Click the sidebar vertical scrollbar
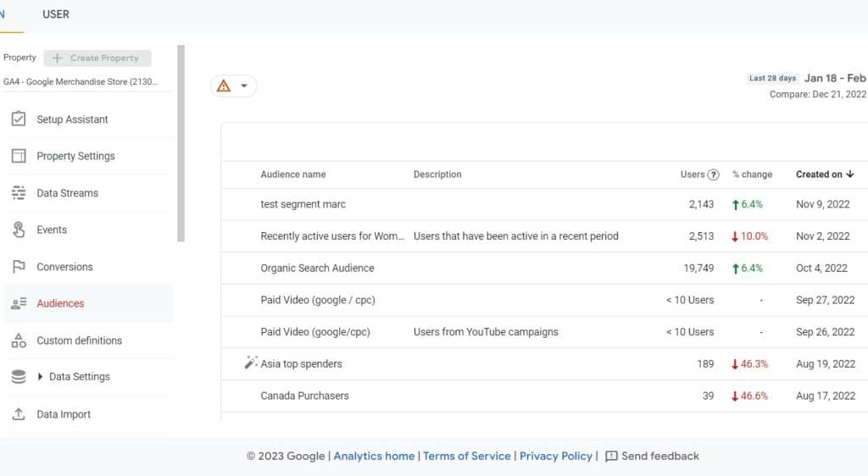 (181, 144)
